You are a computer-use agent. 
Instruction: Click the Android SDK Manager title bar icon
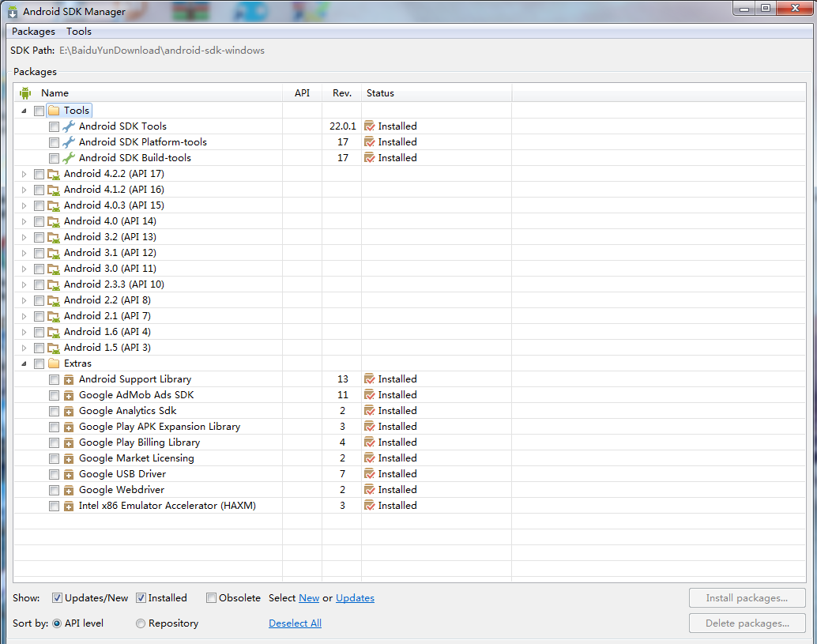pyautogui.click(x=13, y=12)
